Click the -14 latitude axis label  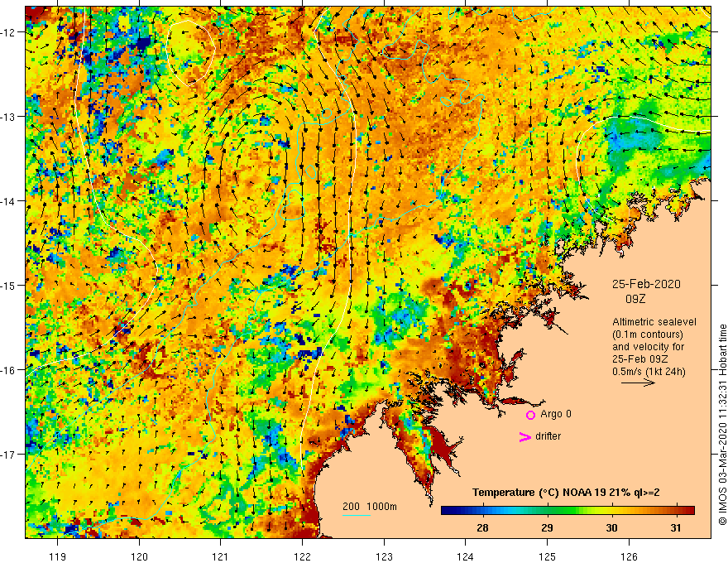(8, 201)
